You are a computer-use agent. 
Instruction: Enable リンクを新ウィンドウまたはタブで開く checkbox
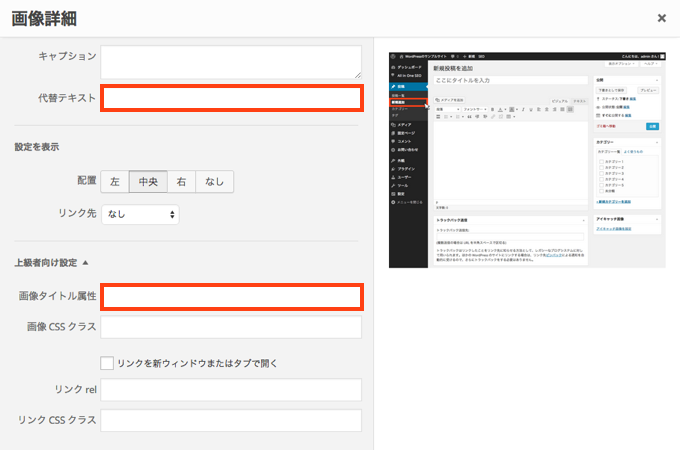(107, 363)
